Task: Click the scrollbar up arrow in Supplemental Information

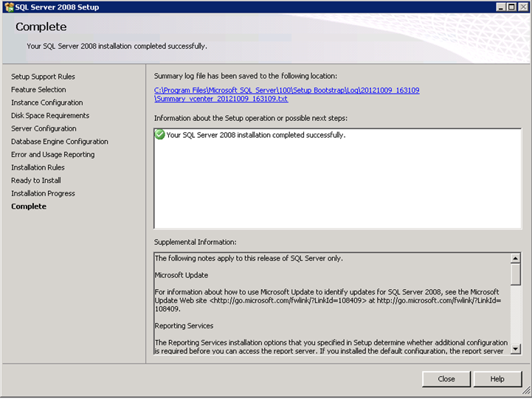Action: coord(515,258)
